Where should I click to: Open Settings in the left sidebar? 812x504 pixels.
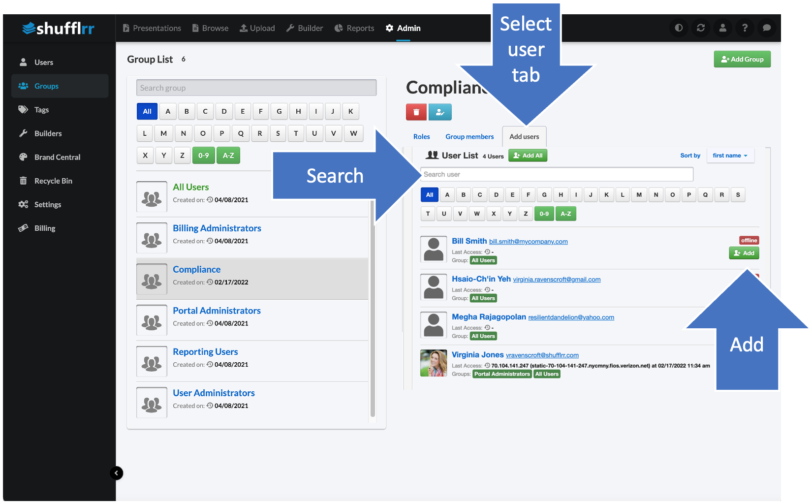tap(60, 204)
